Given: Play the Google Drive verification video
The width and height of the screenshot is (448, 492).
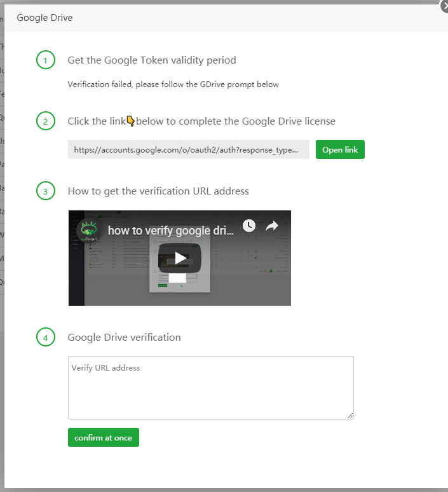Looking at the screenshot, I should tap(180, 258).
